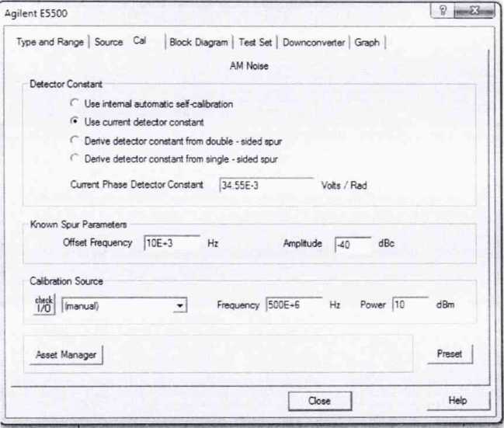Click the Preset button
Screen dimensions: 504x428
(450, 354)
